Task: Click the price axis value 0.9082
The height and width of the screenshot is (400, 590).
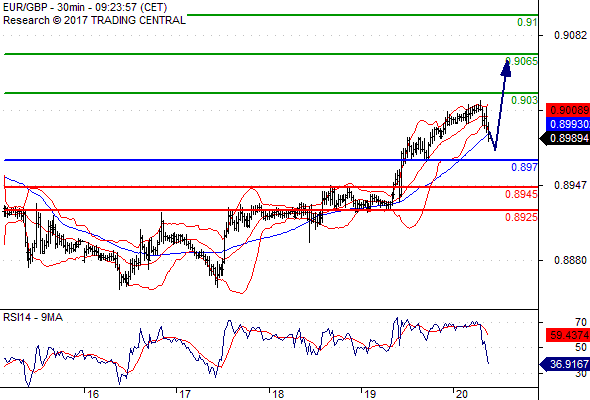Action: [x=570, y=35]
